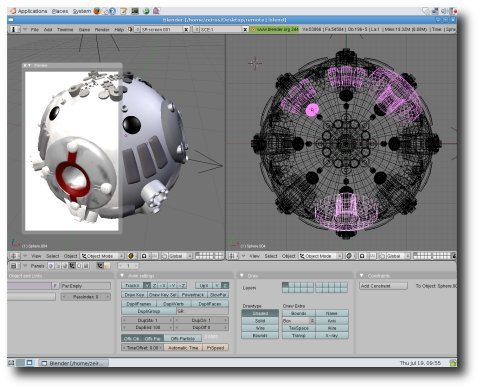480x390 pixels.
Task: Collapse the Draw panel with its triangle
Action: 242,276
